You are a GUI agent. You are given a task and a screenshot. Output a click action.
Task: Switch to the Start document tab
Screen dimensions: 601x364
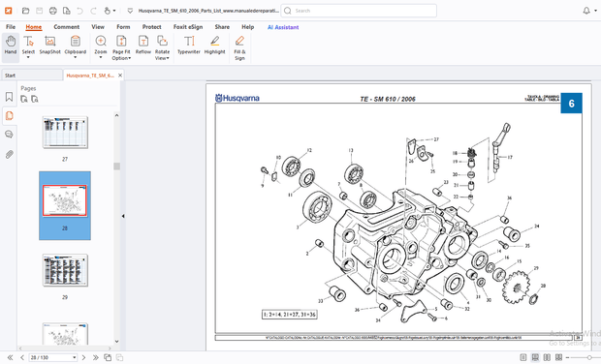[x=32, y=76]
